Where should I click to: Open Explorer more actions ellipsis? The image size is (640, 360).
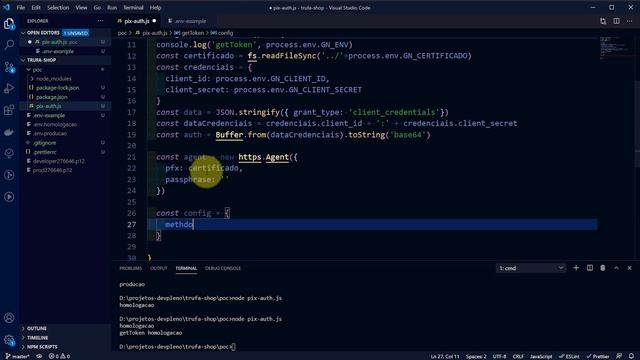[x=100, y=21]
